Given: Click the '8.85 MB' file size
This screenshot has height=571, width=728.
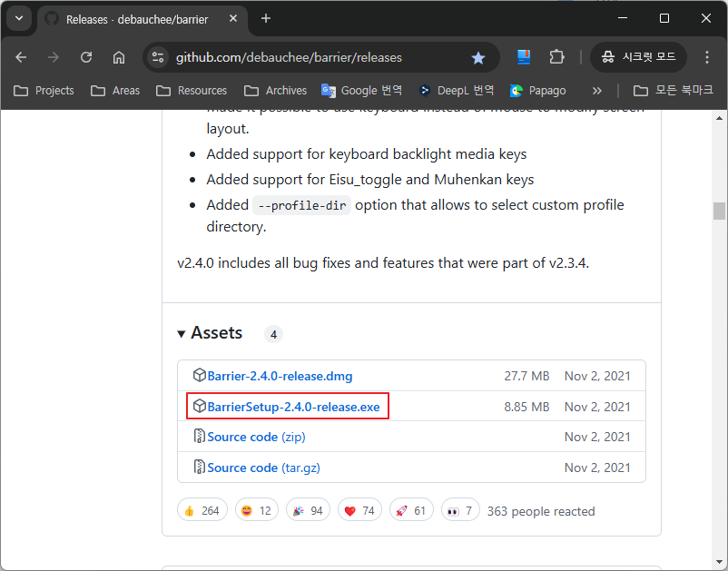Looking at the screenshot, I should click(526, 407).
